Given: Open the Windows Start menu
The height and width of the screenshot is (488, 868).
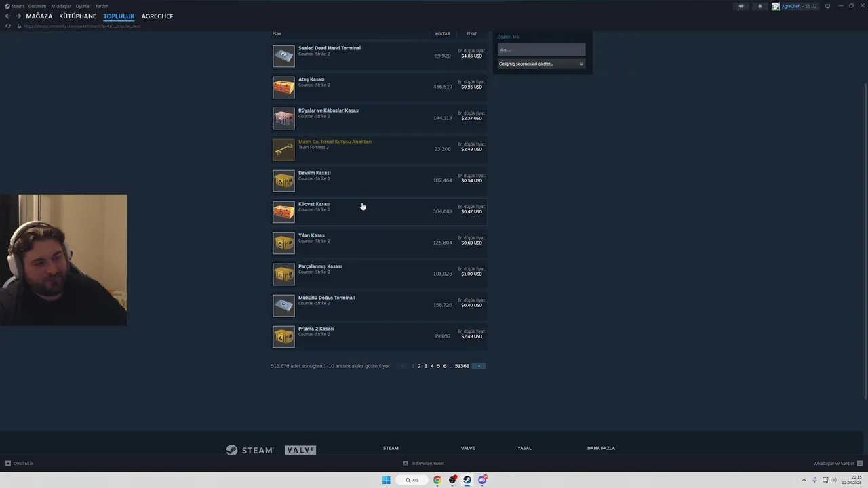Looking at the screenshot, I should [x=387, y=480].
